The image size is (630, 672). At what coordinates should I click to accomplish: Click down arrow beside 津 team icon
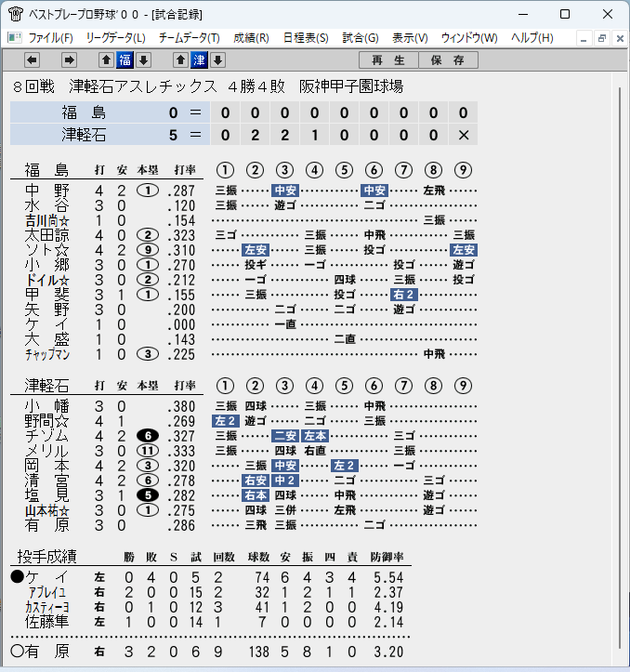pyautogui.click(x=217, y=60)
